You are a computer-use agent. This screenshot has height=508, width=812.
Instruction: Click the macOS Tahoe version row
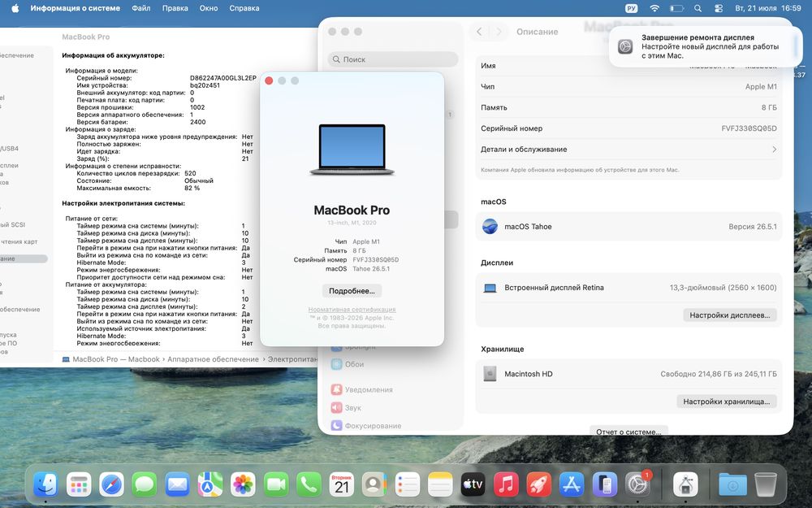coord(628,227)
